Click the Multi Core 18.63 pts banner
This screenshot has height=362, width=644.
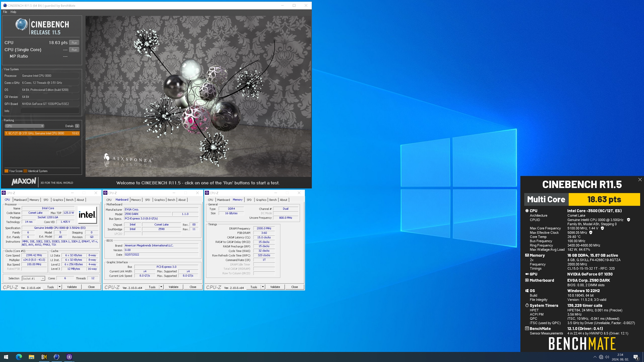coord(582,199)
